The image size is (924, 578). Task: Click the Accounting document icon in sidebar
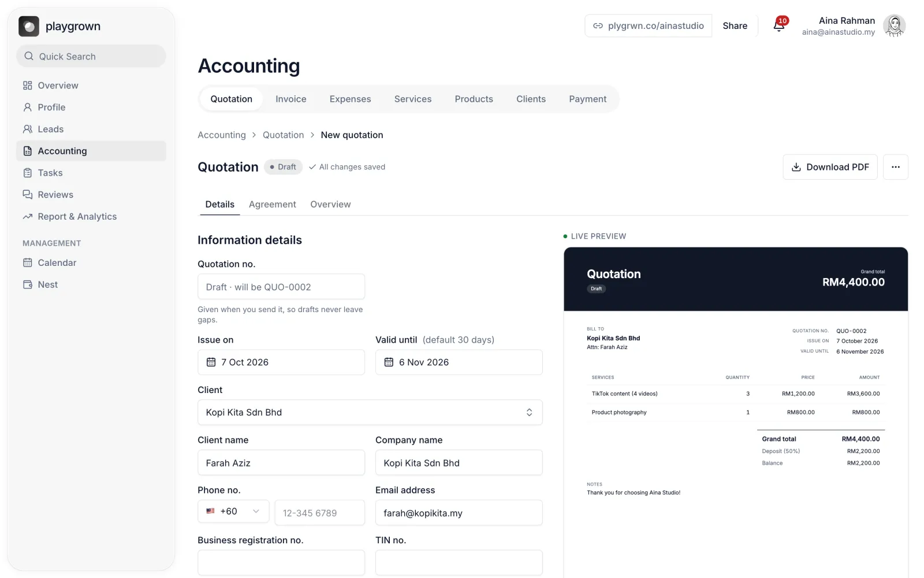tap(27, 151)
